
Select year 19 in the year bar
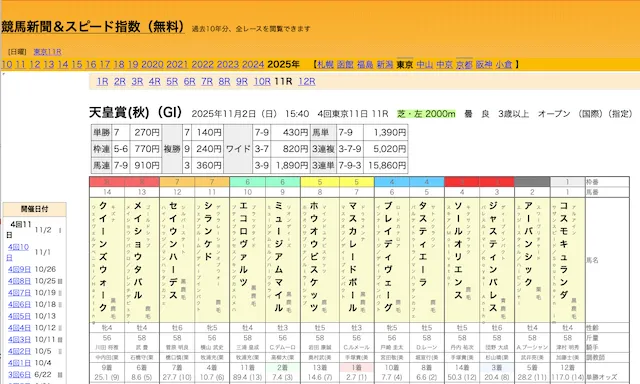133,64
